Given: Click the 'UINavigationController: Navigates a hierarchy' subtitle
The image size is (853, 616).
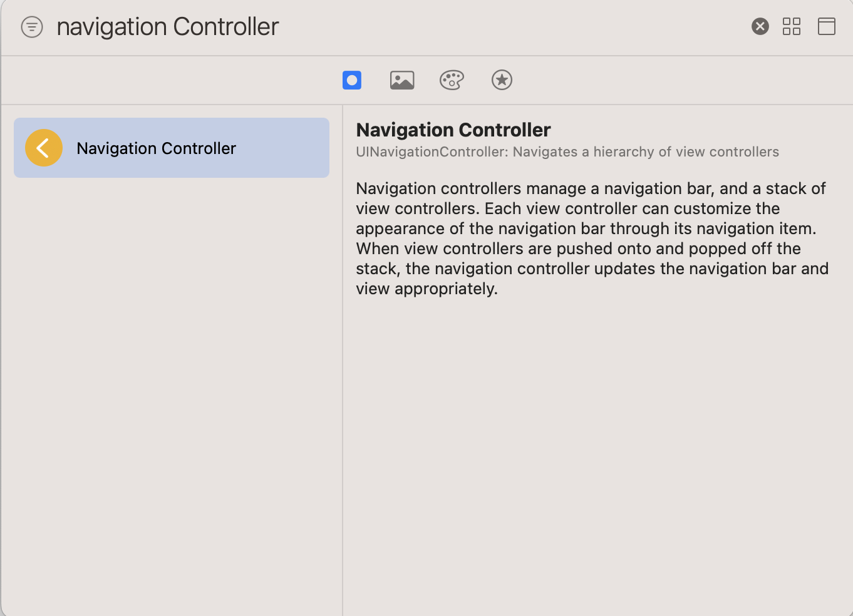Looking at the screenshot, I should pos(567,151).
